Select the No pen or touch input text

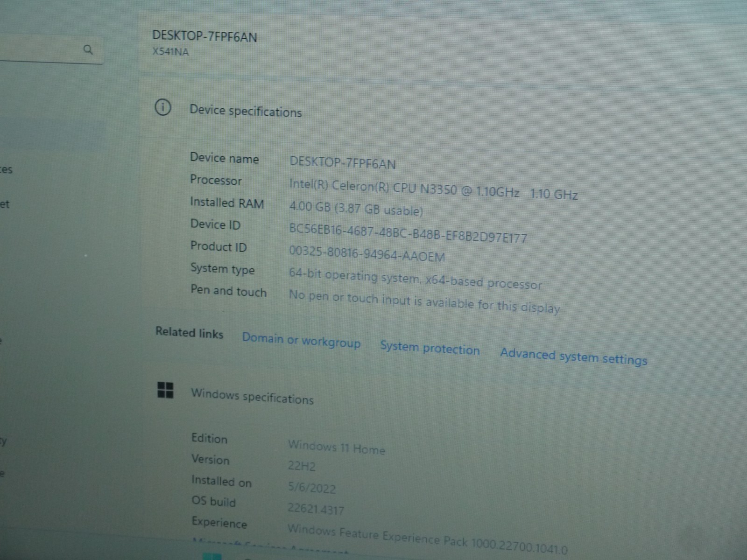tap(424, 301)
